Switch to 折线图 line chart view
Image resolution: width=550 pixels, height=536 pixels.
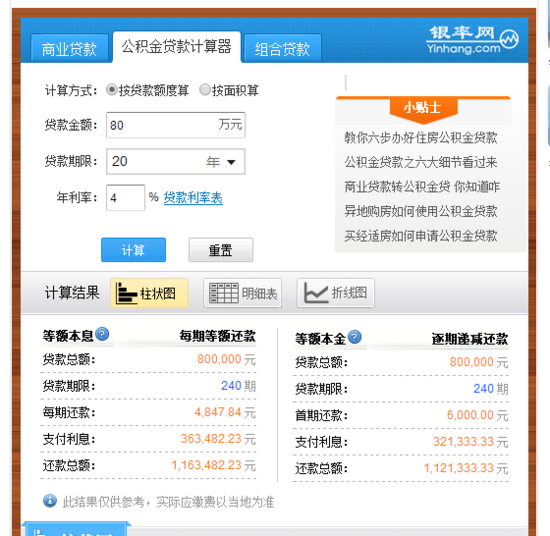(x=336, y=293)
